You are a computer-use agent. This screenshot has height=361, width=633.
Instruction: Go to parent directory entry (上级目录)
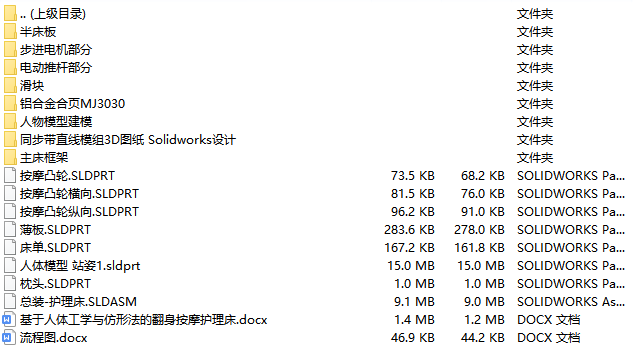point(53,14)
